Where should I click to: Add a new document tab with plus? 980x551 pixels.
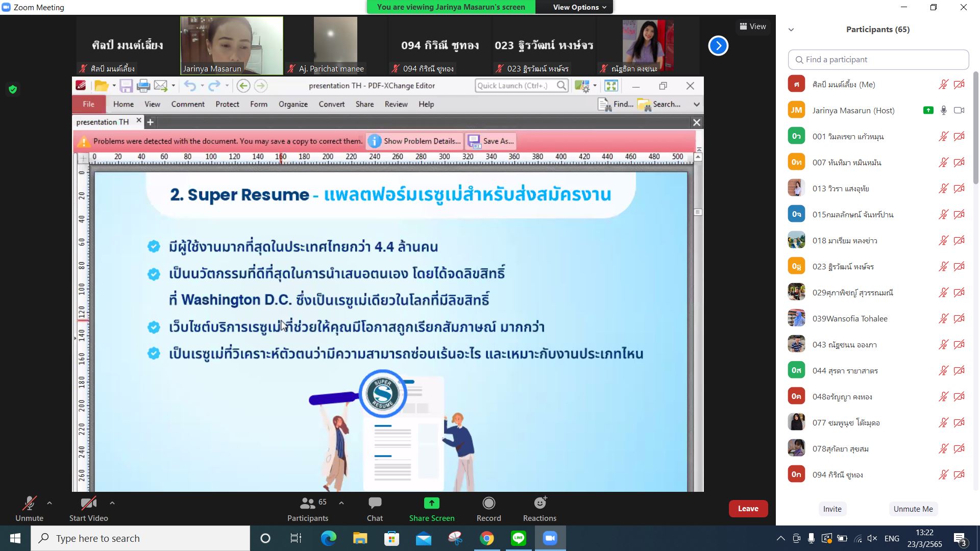(x=150, y=122)
